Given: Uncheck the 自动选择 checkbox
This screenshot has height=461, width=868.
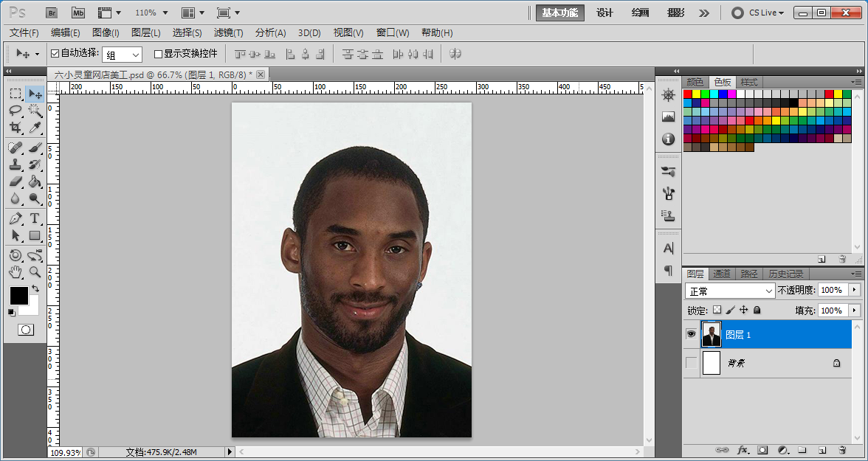Looking at the screenshot, I should pos(55,54).
